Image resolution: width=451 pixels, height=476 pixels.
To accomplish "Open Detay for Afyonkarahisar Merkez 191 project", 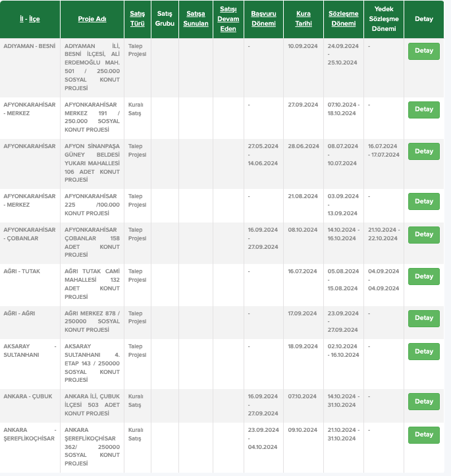I will [424, 109].
